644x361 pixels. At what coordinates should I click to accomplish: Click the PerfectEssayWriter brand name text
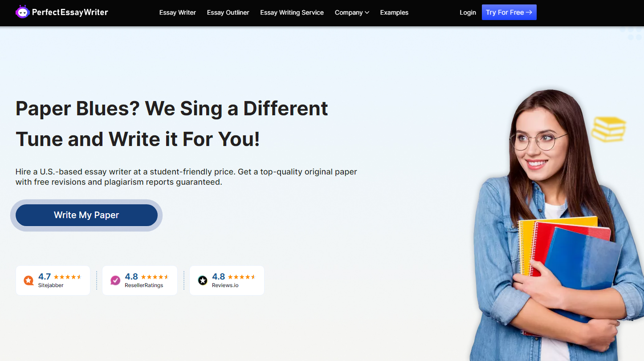coord(70,12)
